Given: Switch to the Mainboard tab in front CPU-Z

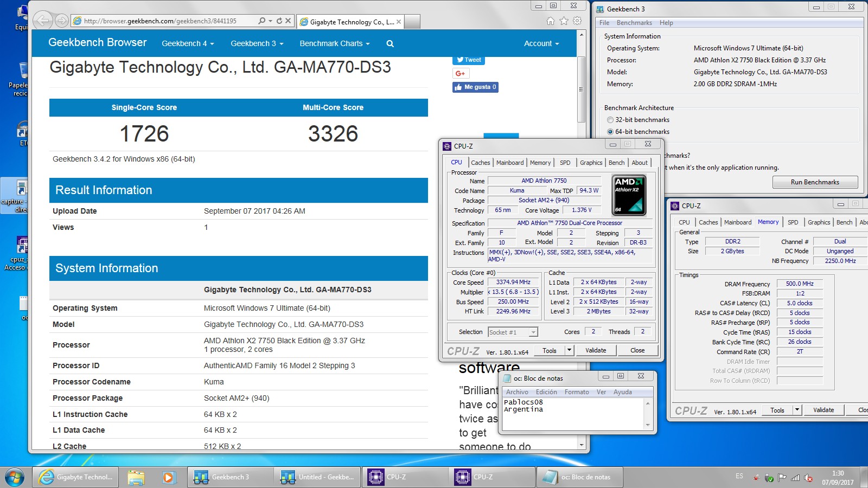Looking at the screenshot, I should pyautogui.click(x=510, y=163).
